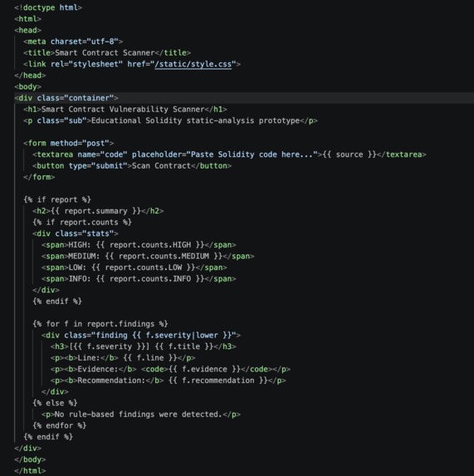Click the for f in report.findings statement

click(100, 324)
